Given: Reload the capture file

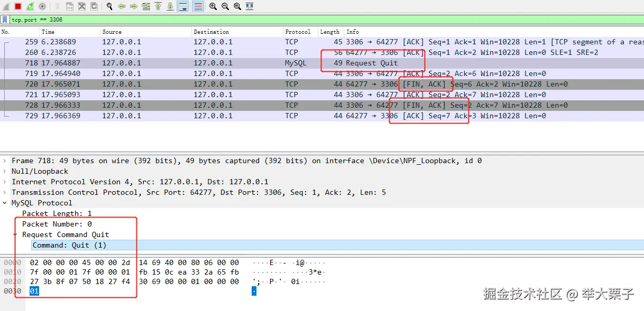Looking at the screenshot, I should pyautogui.click(x=94, y=6).
